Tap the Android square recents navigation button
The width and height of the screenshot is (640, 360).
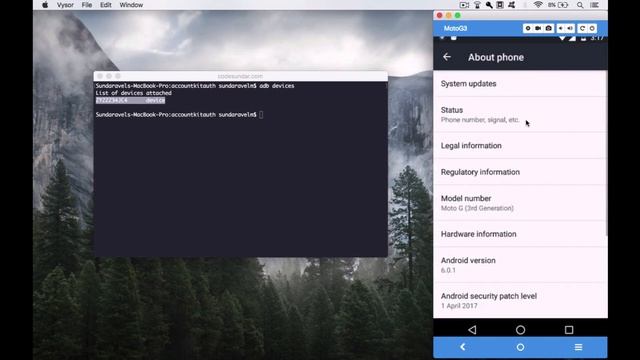coord(569,329)
